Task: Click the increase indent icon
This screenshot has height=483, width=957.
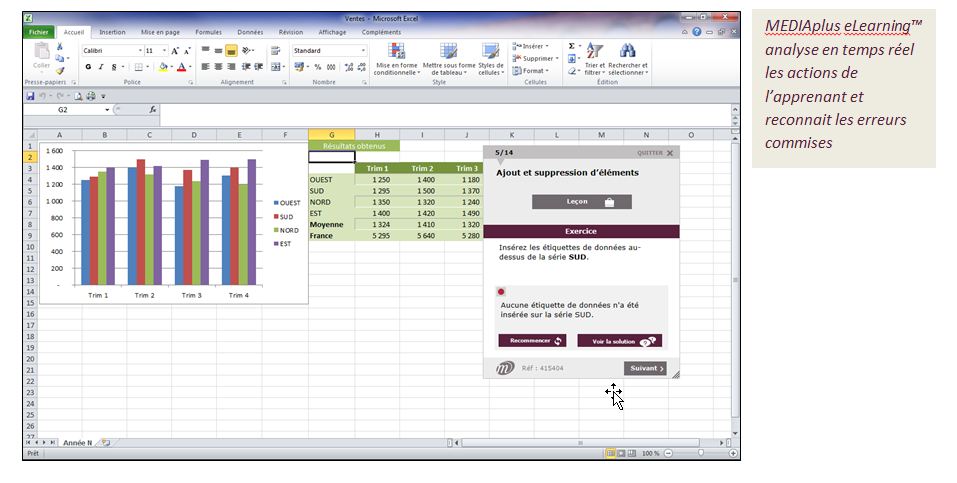Action: pyautogui.click(x=258, y=67)
